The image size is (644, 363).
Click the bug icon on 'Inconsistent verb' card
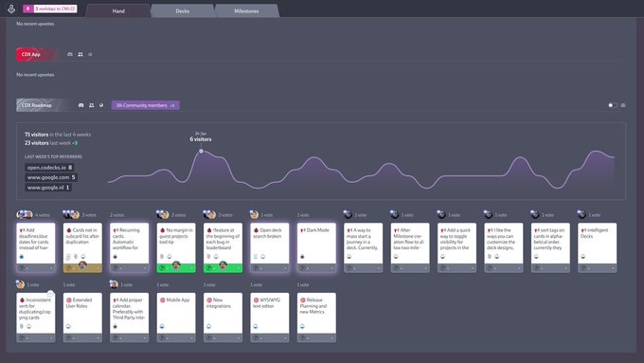click(22, 300)
